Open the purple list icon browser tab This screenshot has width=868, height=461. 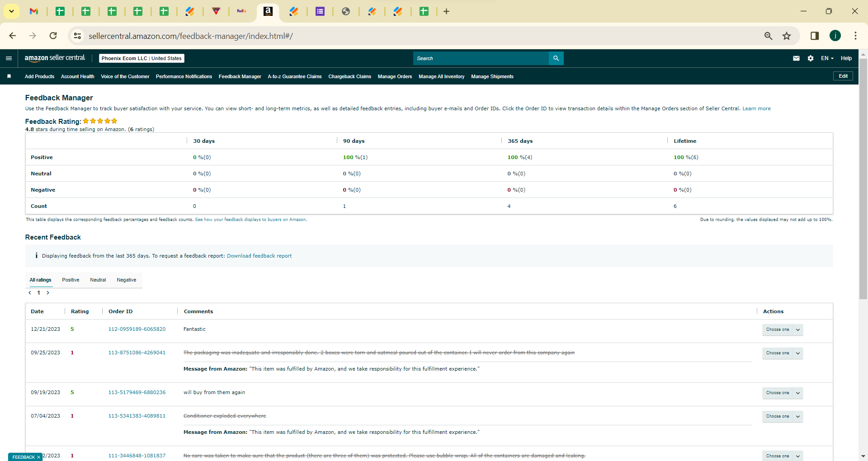tap(320, 11)
